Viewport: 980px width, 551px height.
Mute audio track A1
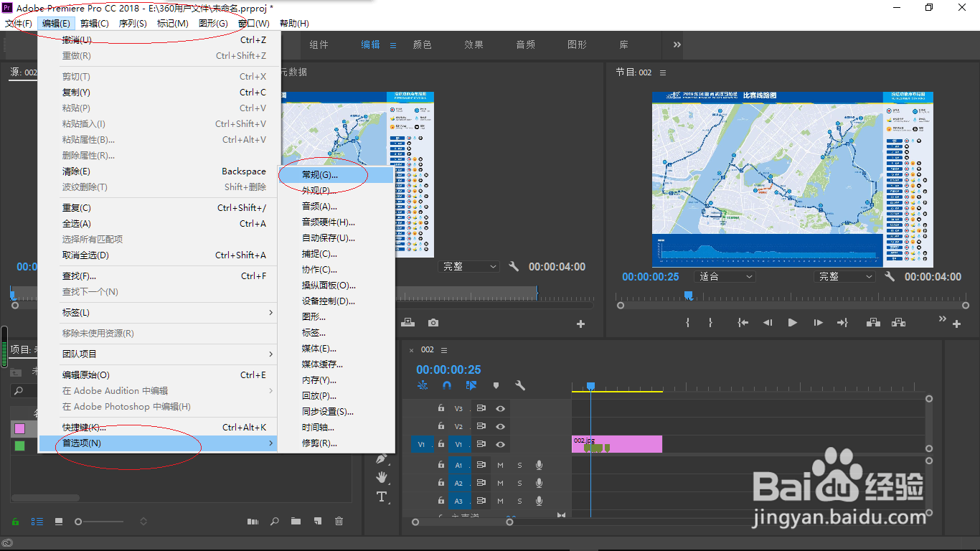point(501,465)
